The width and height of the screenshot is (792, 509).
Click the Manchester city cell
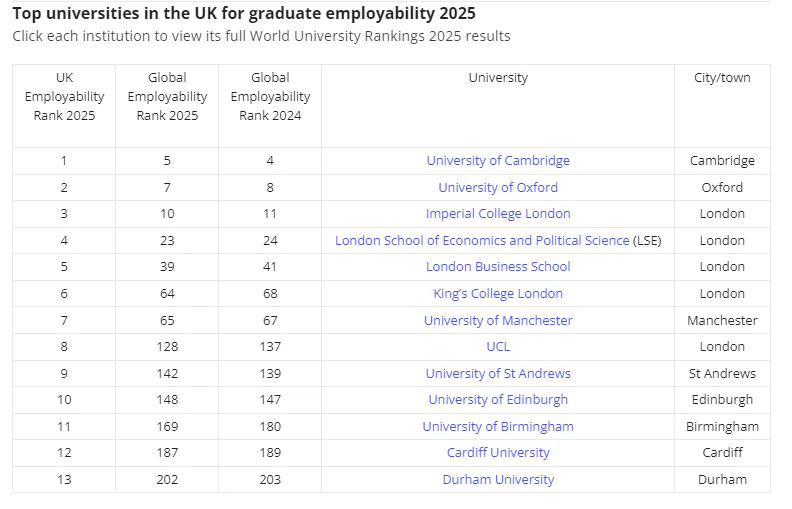tap(722, 320)
